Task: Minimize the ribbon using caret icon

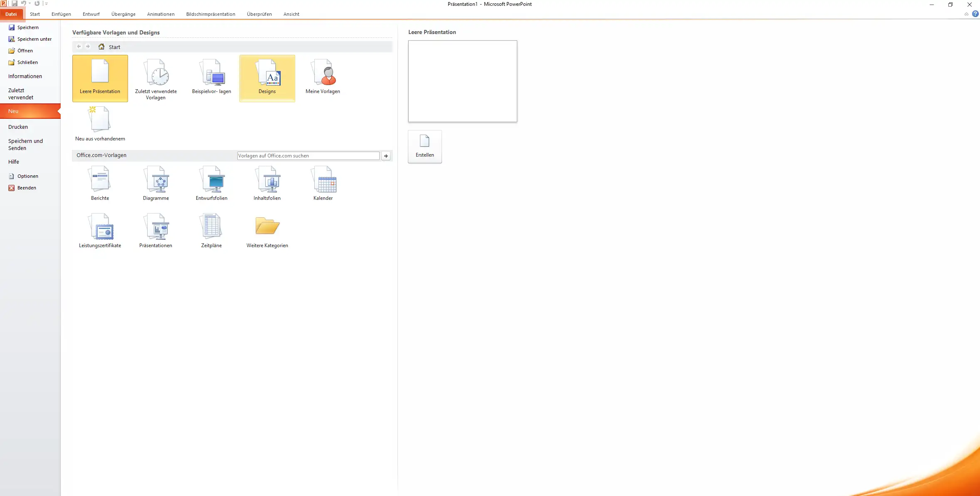Action: [966, 14]
